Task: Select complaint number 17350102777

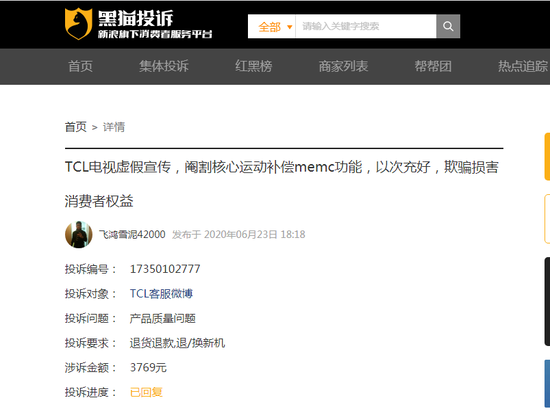Action: tap(165, 269)
